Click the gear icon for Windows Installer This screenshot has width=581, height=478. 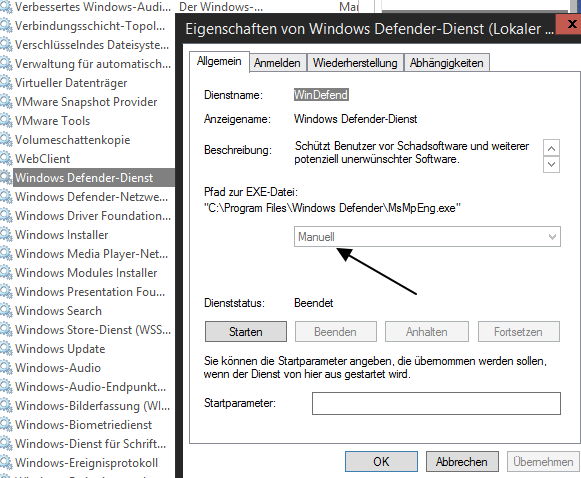point(6,235)
